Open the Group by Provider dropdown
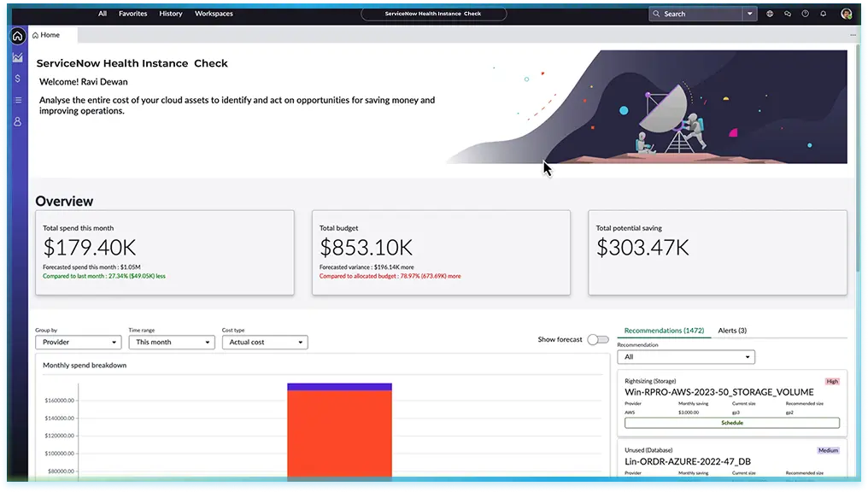The height and width of the screenshot is (492, 868). click(x=79, y=342)
